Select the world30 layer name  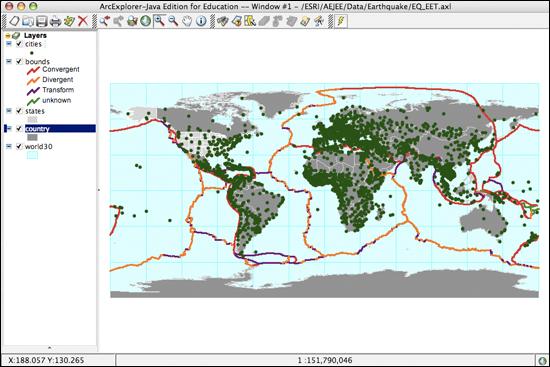tap(39, 147)
